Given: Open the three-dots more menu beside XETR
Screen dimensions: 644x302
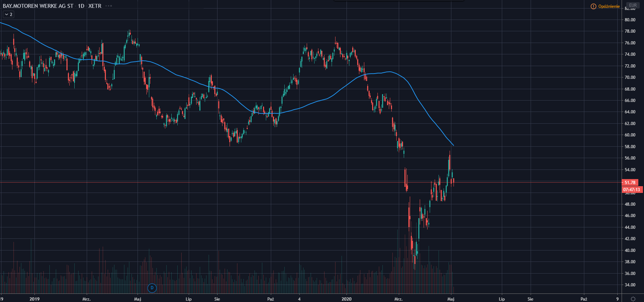Looking at the screenshot, I should tap(109, 6).
